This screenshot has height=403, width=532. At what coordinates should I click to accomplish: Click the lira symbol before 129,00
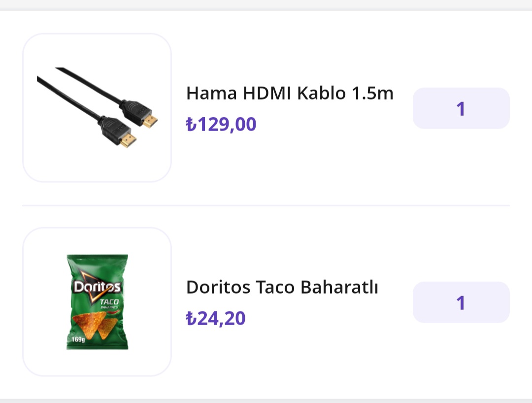pos(191,125)
